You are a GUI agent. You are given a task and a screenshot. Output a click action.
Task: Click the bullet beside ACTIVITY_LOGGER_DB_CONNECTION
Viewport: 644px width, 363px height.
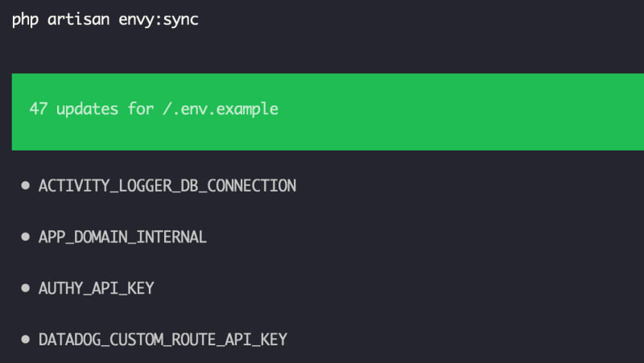26,186
